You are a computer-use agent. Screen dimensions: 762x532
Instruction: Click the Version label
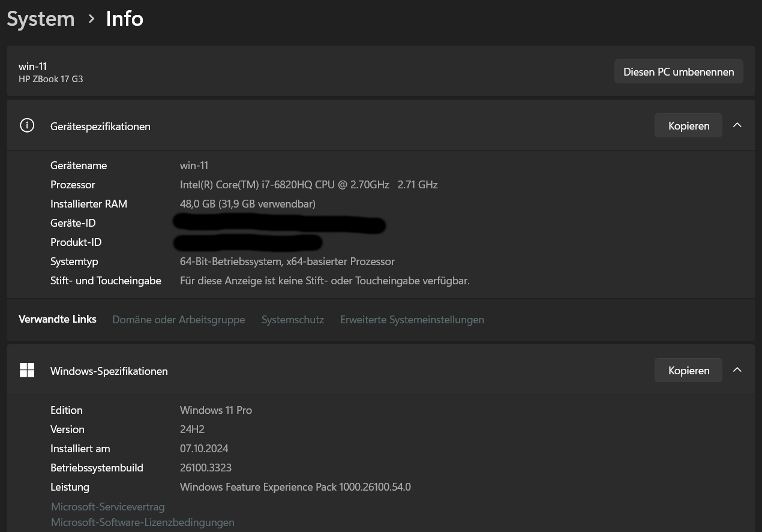click(67, 429)
